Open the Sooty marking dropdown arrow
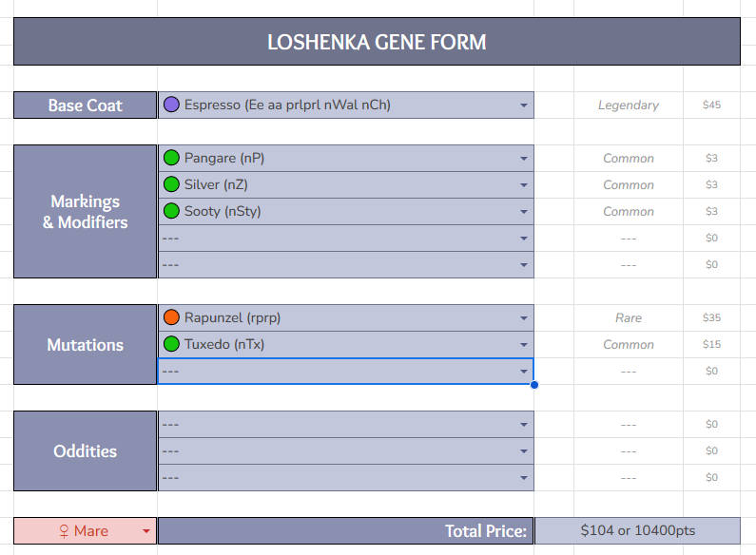Image resolution: width=756 pixels, height=555 pixels. [524, 212]
